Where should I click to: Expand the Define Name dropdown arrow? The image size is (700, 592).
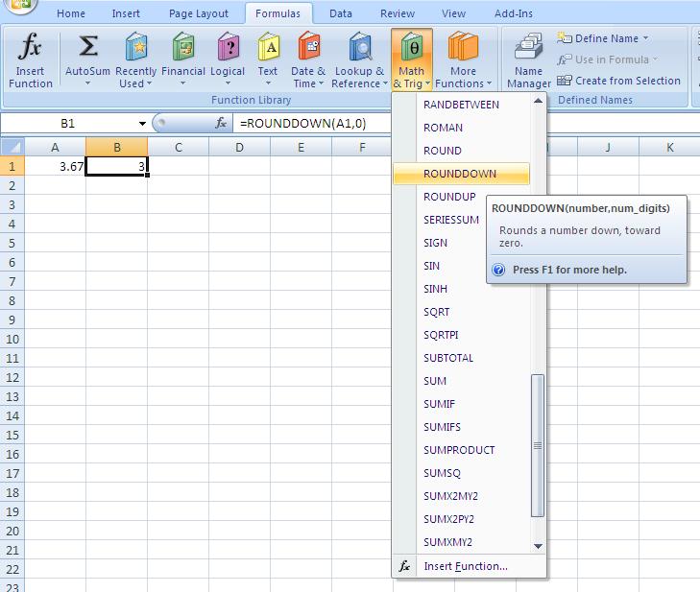tap(645, 38)
